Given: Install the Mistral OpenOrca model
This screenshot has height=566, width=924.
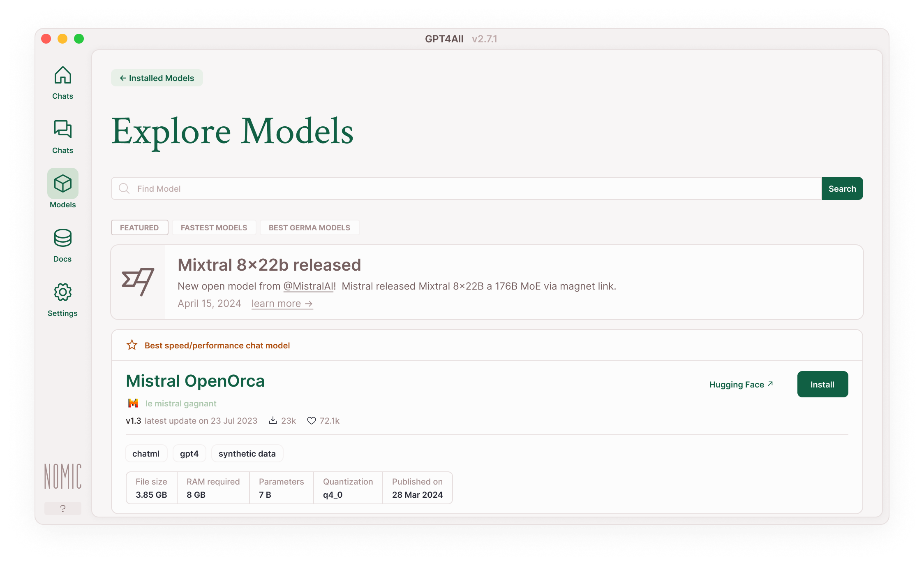Looking at the screenshot, I should [822, 384].
